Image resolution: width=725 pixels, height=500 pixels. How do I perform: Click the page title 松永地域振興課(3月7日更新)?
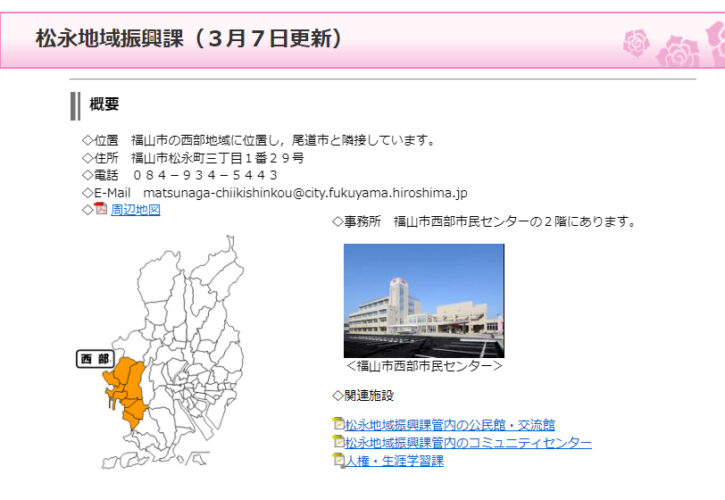coord(189,38)
